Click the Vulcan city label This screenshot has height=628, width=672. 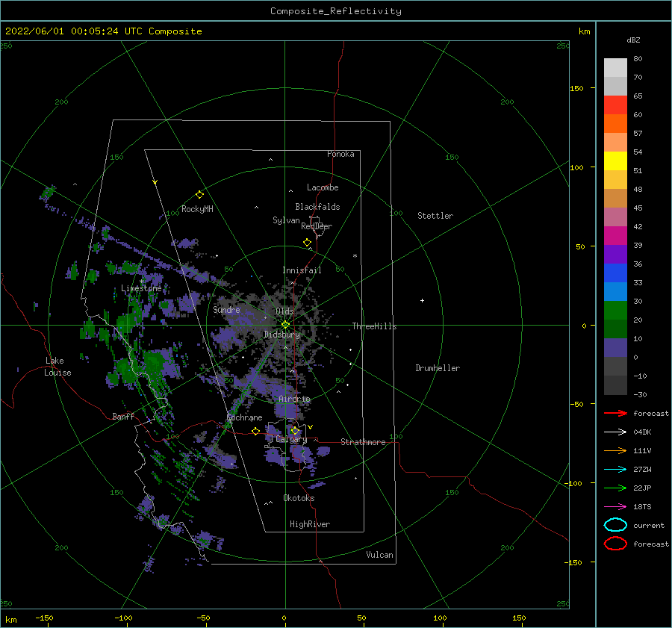pos(379,555)
